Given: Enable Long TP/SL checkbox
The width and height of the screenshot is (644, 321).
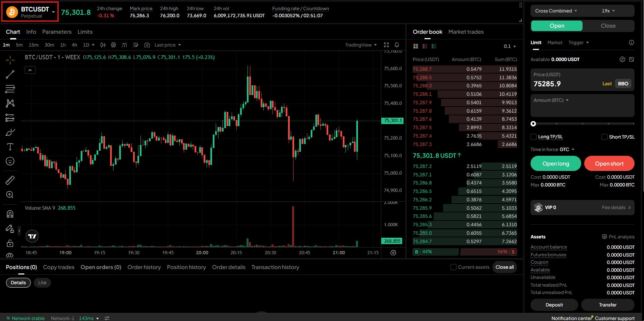Looking at the screenshot, I should [x=534, y=137].
